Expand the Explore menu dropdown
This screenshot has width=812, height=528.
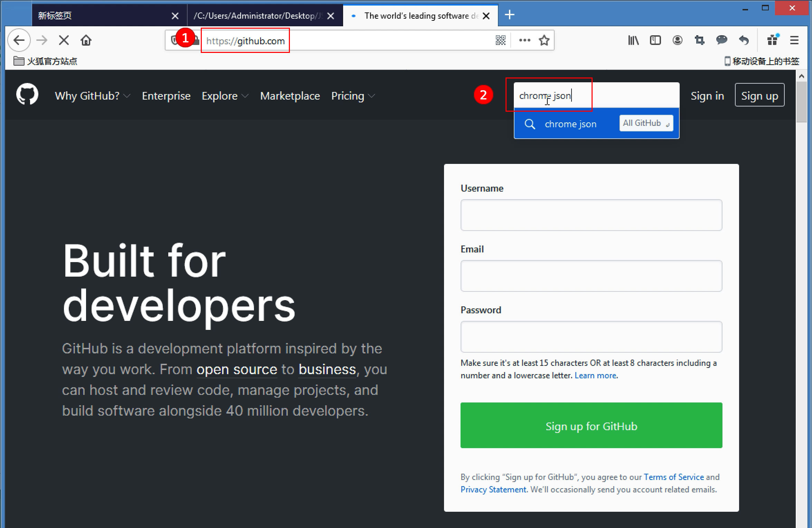[x=225, y=96]
